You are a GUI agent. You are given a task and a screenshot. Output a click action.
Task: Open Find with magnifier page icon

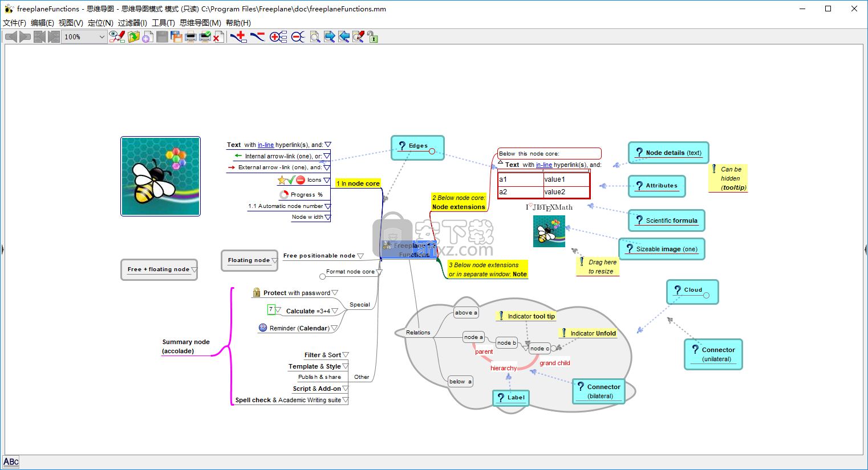(315, 37)
